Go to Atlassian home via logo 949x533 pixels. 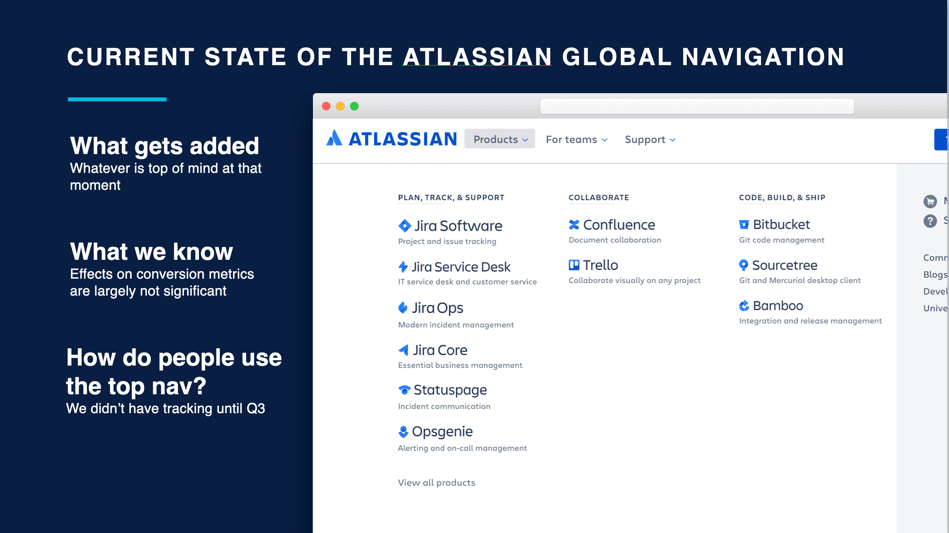(x=391, y=139)
